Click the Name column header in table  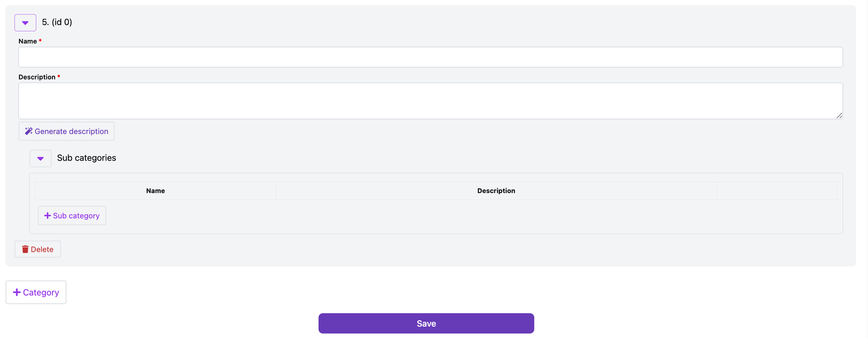[x=155, y=191]
